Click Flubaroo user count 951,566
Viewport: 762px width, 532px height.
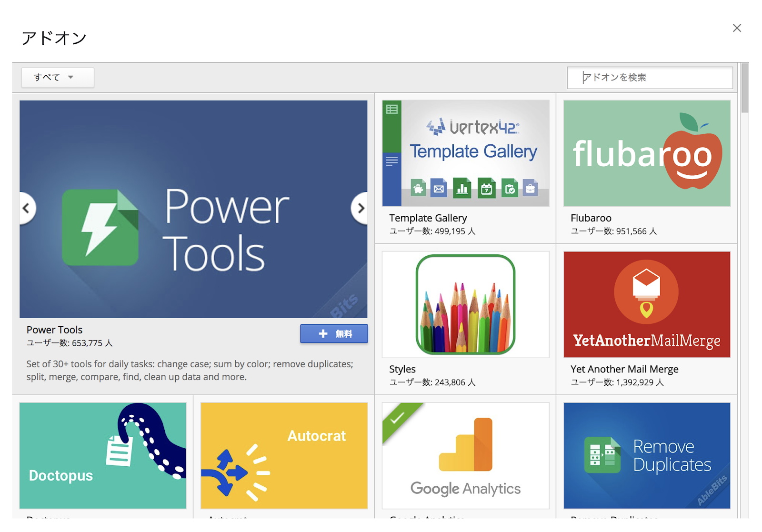[x=614, y=231]
